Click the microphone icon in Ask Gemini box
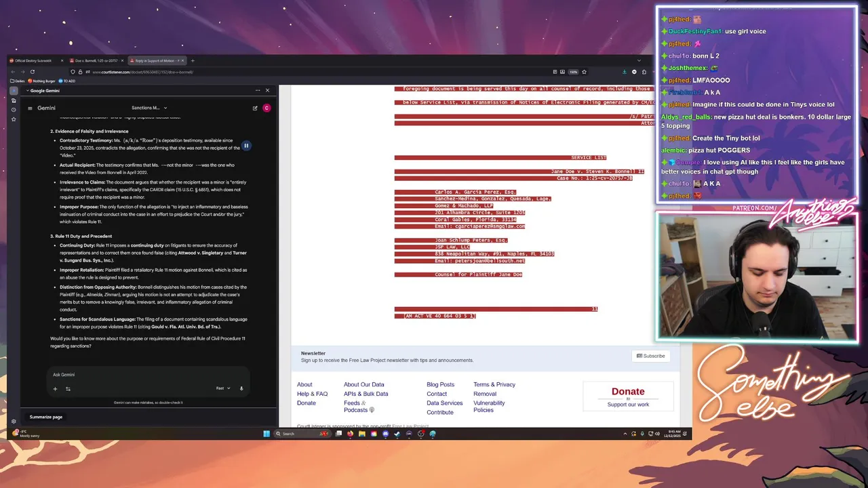Screen dimensions: 868x488 coord(241,388)
